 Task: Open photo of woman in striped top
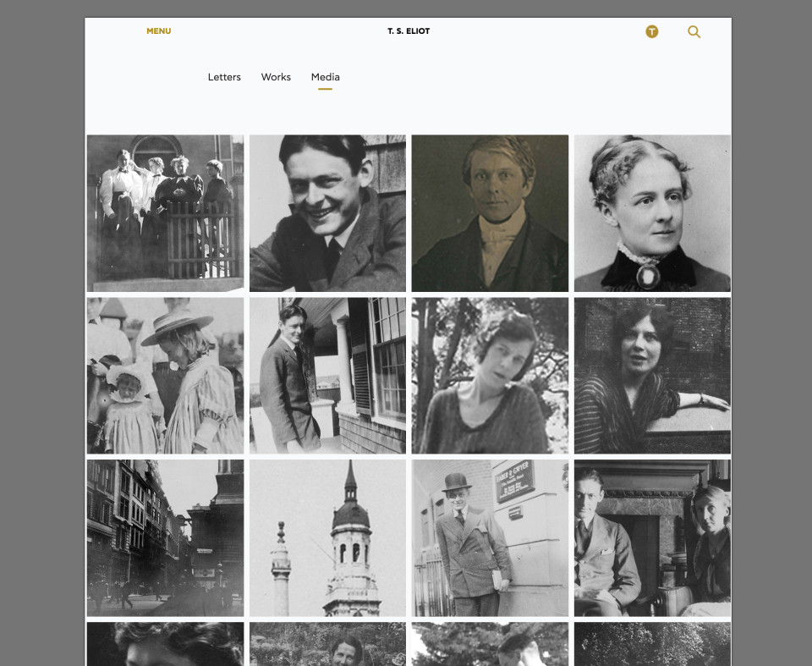pos(652,376)
